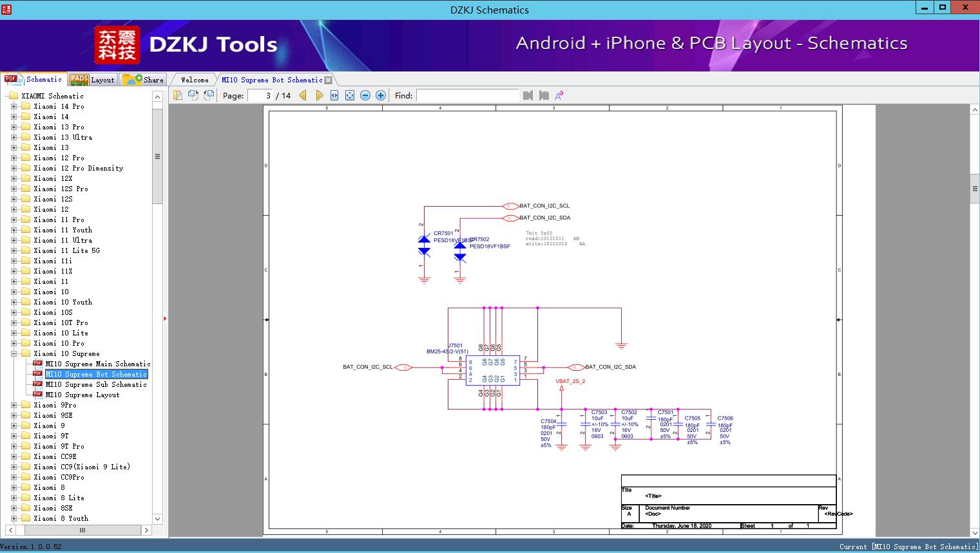This screenshot has width=980, height=553.
Task: Expand the Xiaomi 8 Youth tree node
Action: [x=14, y=518]
